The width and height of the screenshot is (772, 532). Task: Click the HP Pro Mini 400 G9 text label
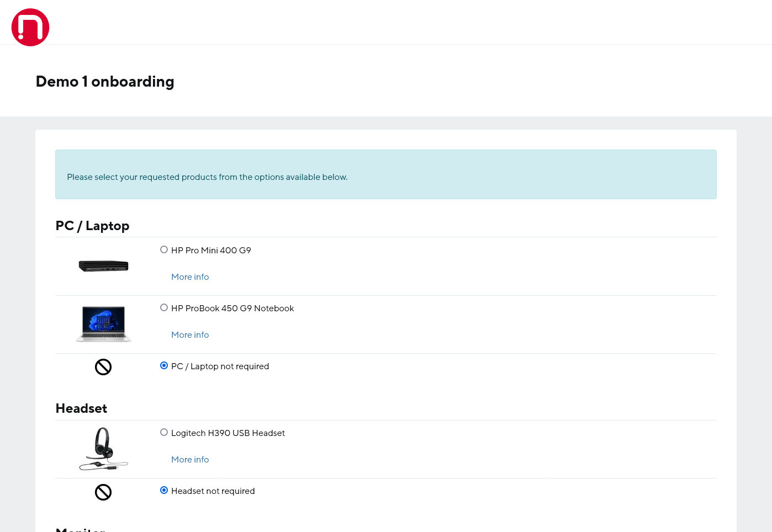(x=211, y=251)
